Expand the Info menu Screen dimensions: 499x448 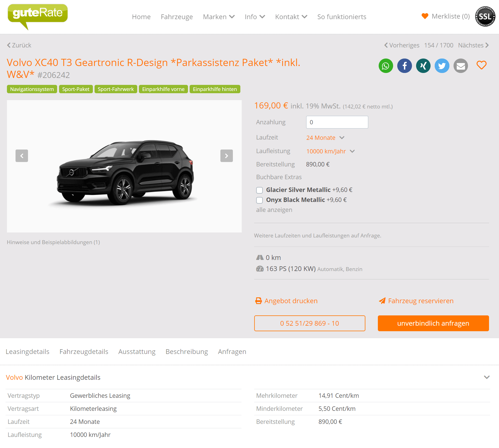[255, 17]
